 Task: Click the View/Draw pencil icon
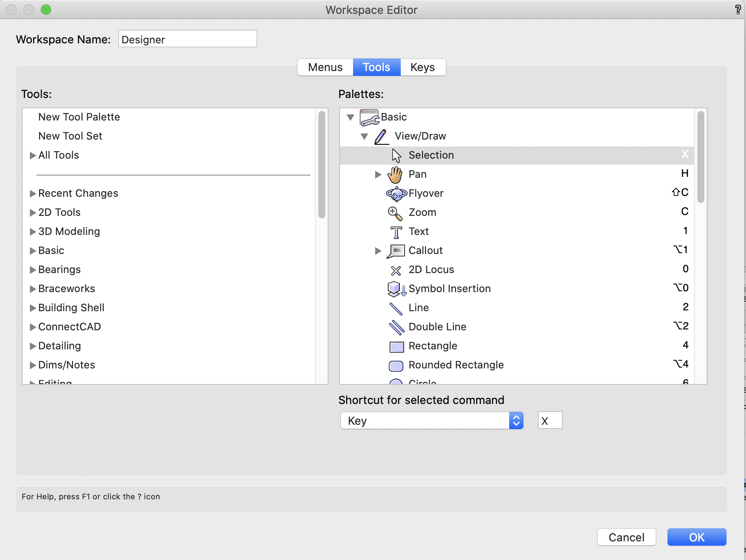pyautogui.click(x=381, y=136)
